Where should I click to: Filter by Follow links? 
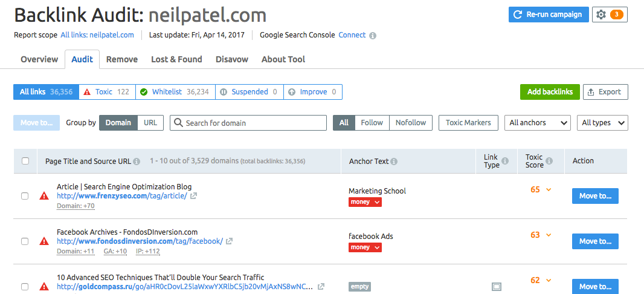click(x=372, y=123)
